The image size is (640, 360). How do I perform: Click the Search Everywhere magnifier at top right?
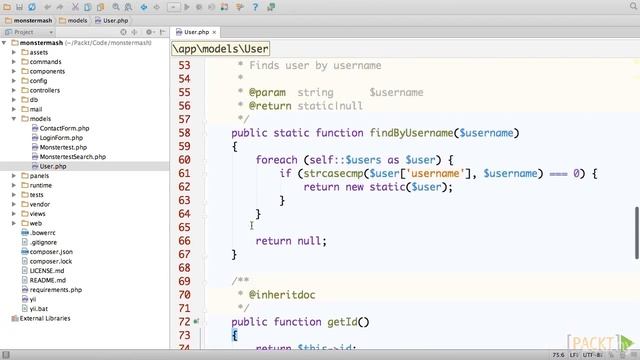[x=633, y=7]
